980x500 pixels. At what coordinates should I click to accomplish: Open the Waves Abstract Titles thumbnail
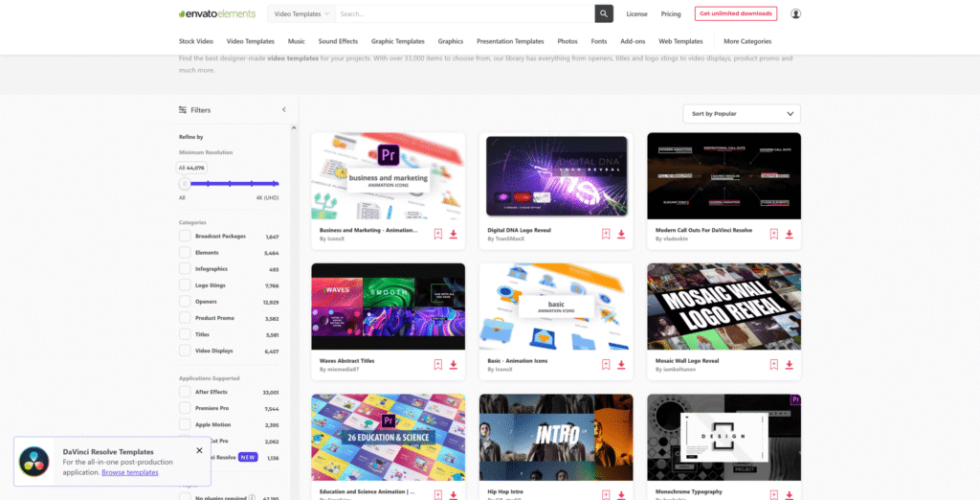[x=389, y=306]
